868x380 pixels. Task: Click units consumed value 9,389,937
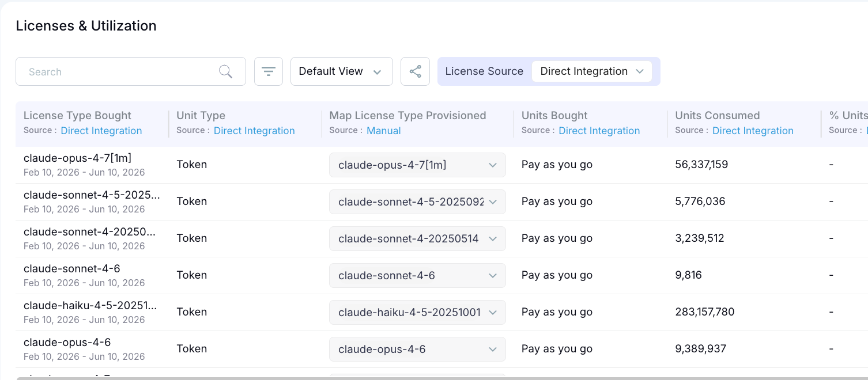[701, 349]
